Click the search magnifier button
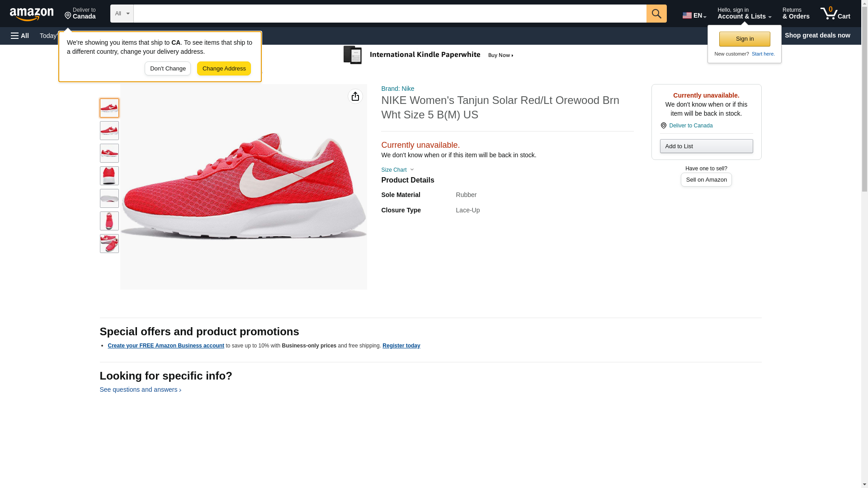This screenshot has height=488, width=868. [656, 14]
